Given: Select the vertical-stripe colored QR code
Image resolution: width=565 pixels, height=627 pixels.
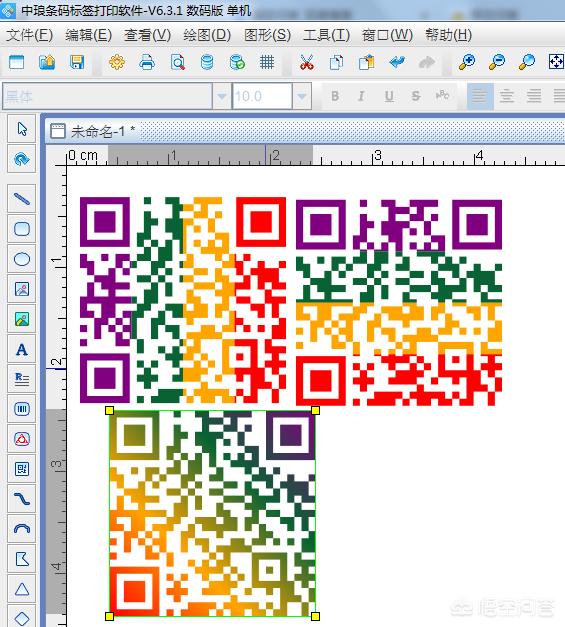Looking at the screenshot, I should point(183,300).
